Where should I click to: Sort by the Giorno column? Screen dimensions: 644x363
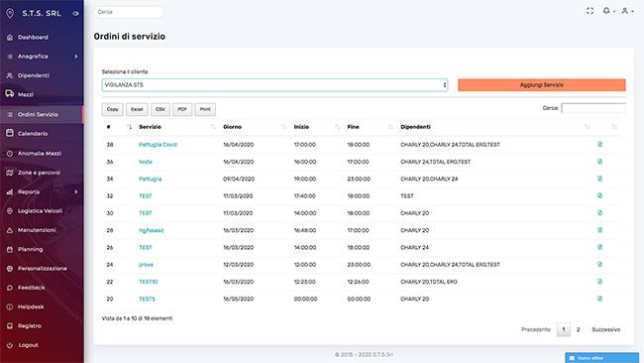click(255, 127)
